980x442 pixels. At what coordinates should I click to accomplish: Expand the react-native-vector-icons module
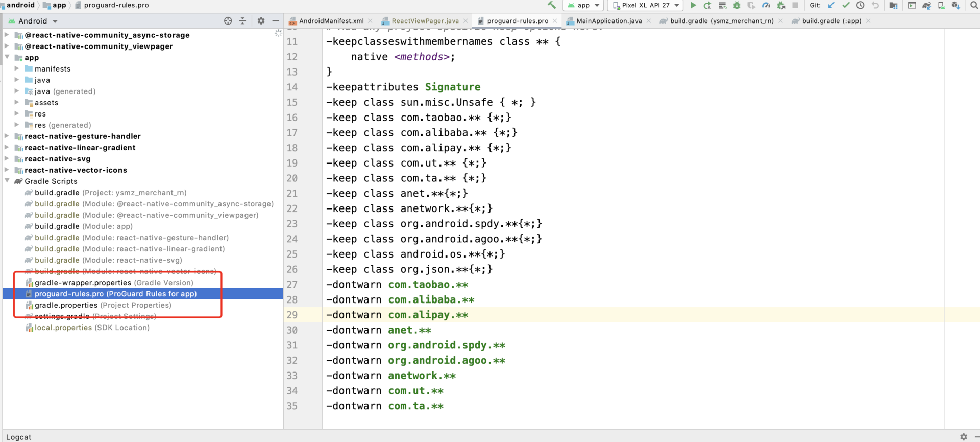coord(7,170)
